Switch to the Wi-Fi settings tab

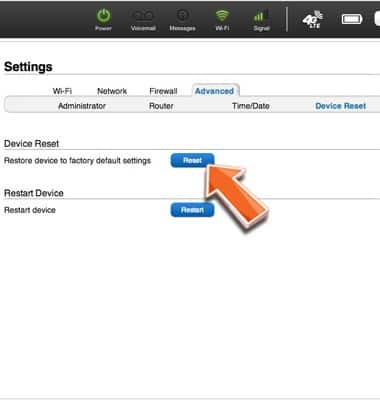(x=62, y=91)
